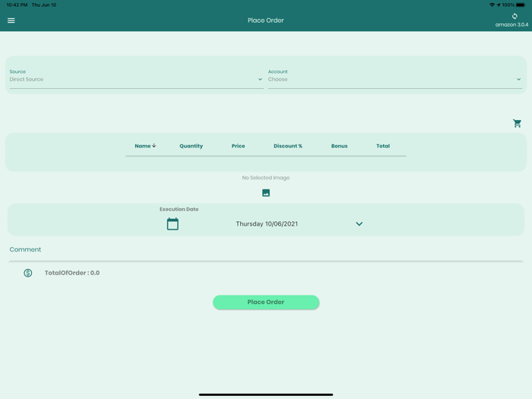Tap the Thursday 10/06/2021 date text

267,224
